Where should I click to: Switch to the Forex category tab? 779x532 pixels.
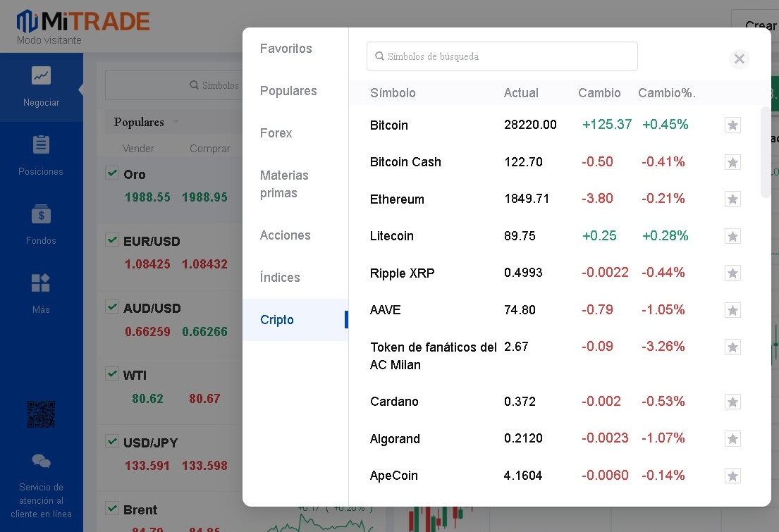click(276, 133)
